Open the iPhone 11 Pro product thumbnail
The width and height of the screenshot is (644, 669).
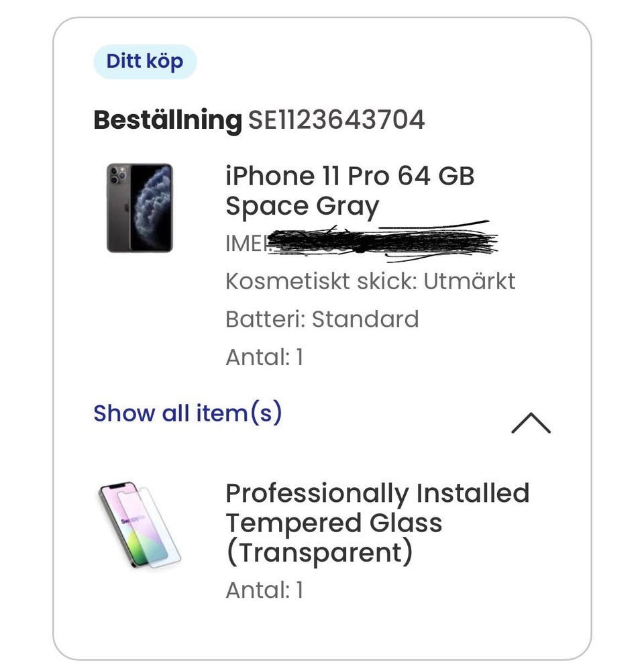coord(140,208)
